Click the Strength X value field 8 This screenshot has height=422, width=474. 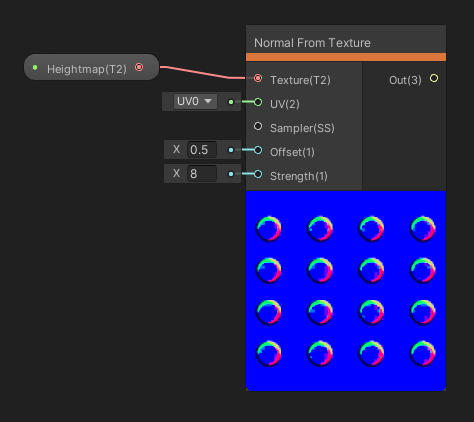pyautogui.click(x=202, y=174)
